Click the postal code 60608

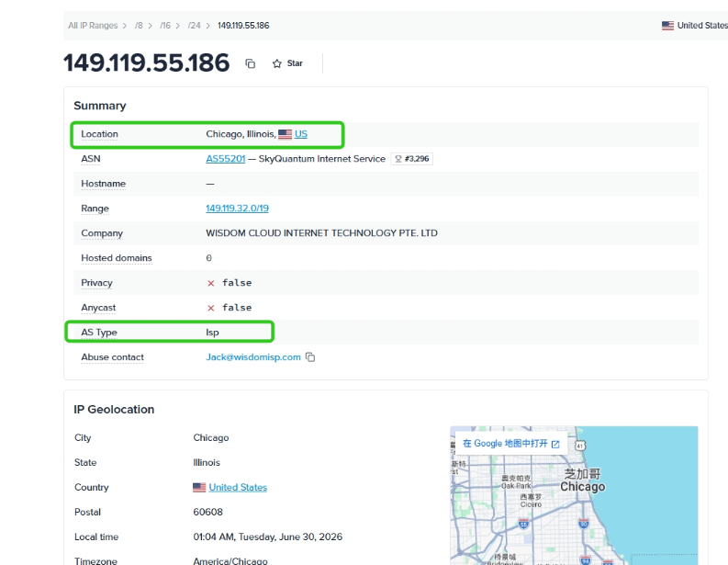(x=207, y=512)
